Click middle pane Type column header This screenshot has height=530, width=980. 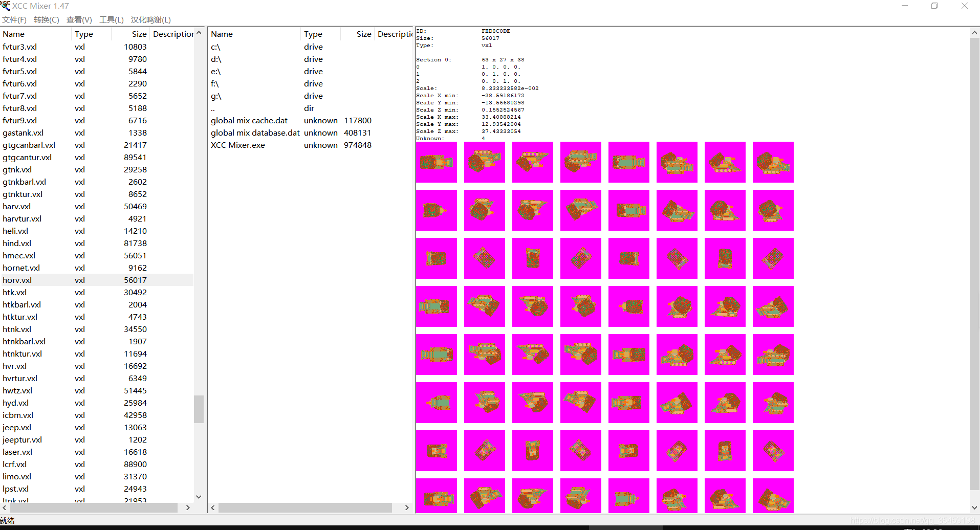pyautogui.click(x=320, y=34)
